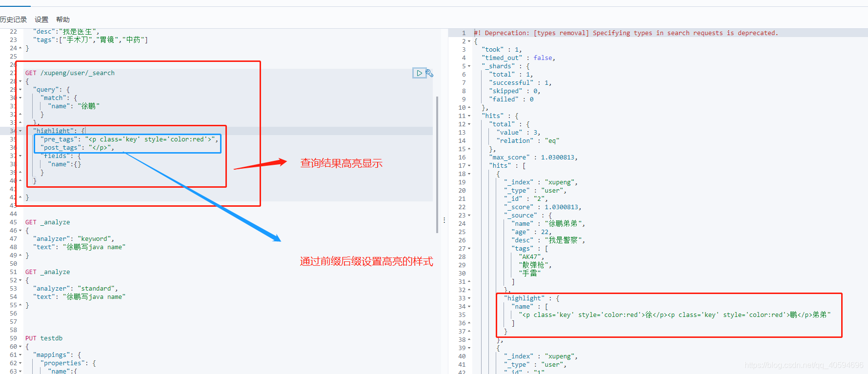Screen dimensions: 868x374
Task: Fold the "mappings" object at line 61
Action: coord(20,355)
